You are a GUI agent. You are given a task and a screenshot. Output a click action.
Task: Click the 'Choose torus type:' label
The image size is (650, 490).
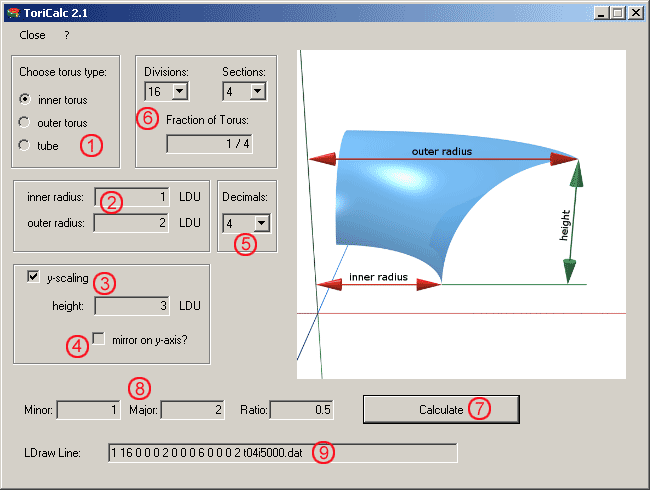pyautogui.click(x=63, y=72)
